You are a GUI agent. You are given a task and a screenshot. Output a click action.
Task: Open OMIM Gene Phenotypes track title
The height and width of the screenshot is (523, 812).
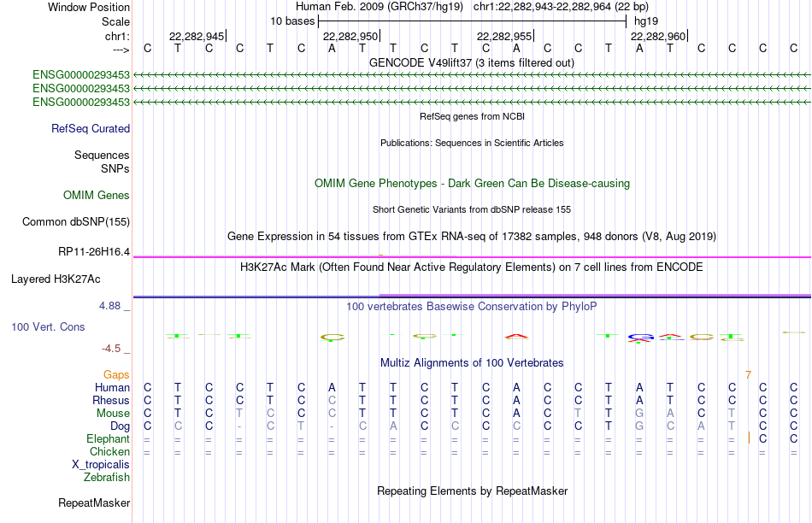click(472, 184)
